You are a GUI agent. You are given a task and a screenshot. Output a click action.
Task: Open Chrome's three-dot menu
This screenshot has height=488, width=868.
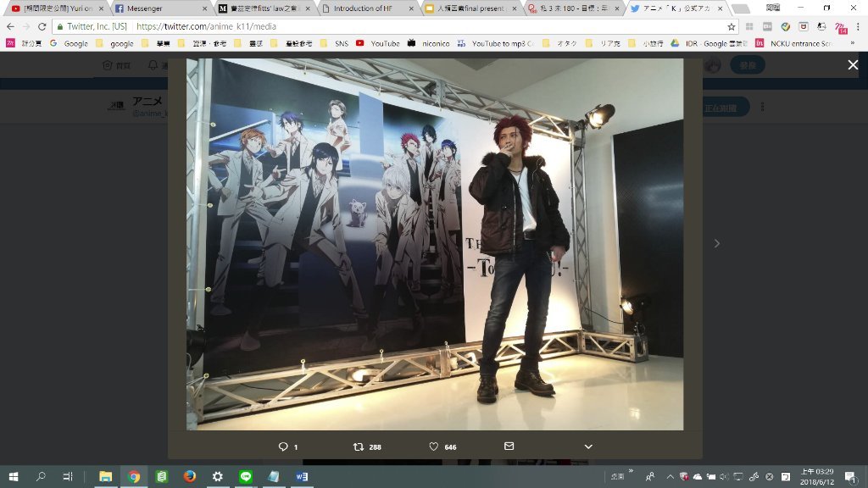pos(858,26)
